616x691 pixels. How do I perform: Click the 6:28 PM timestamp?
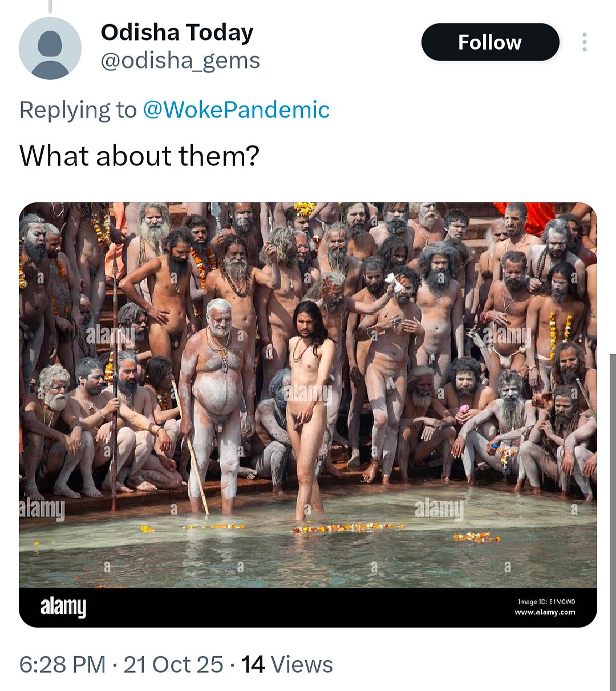63,665
